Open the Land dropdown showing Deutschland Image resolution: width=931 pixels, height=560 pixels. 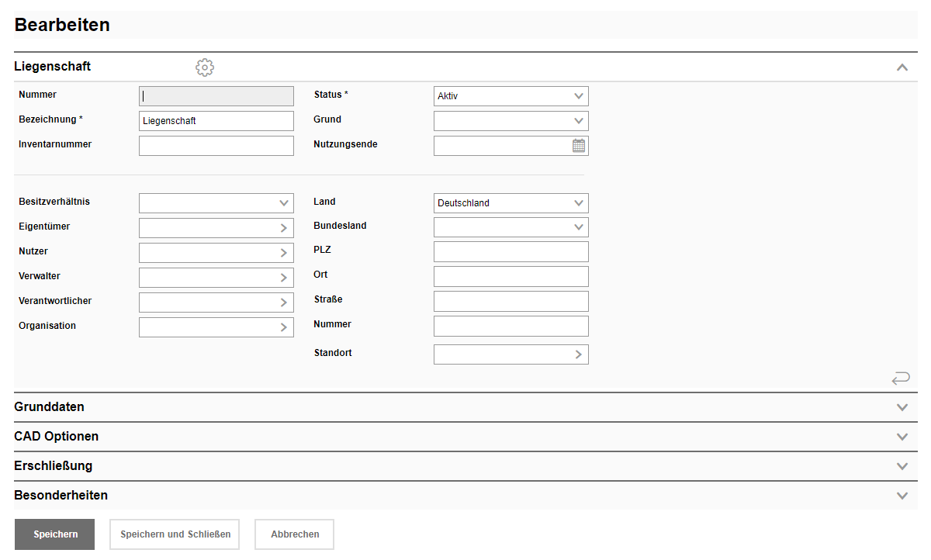[510, 203]
